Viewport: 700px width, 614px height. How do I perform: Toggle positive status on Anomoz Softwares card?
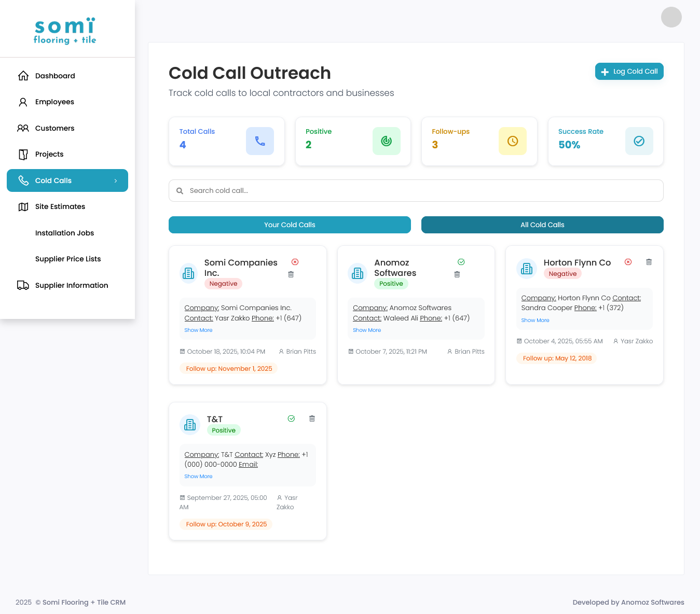(x=461, y=262)
